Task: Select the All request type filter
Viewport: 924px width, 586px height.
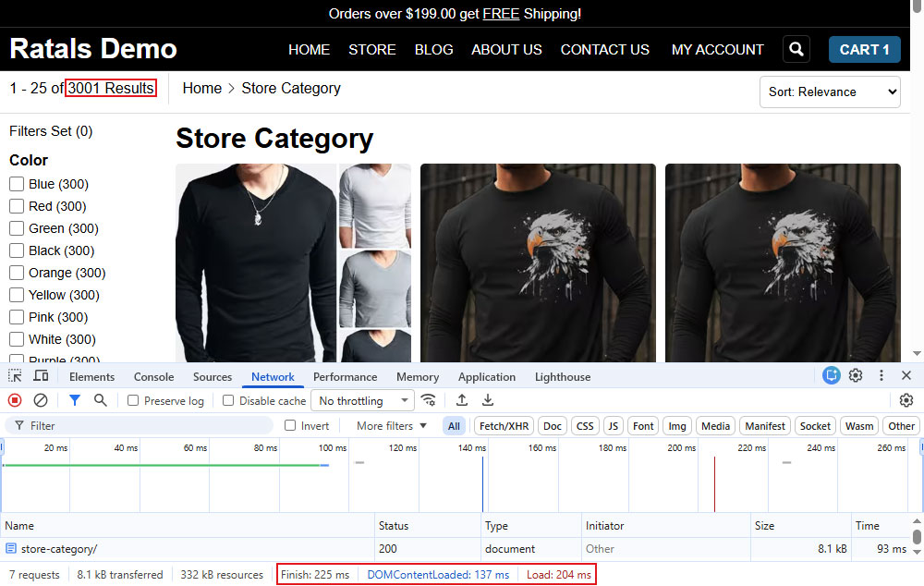Action: tap(454, 426)
